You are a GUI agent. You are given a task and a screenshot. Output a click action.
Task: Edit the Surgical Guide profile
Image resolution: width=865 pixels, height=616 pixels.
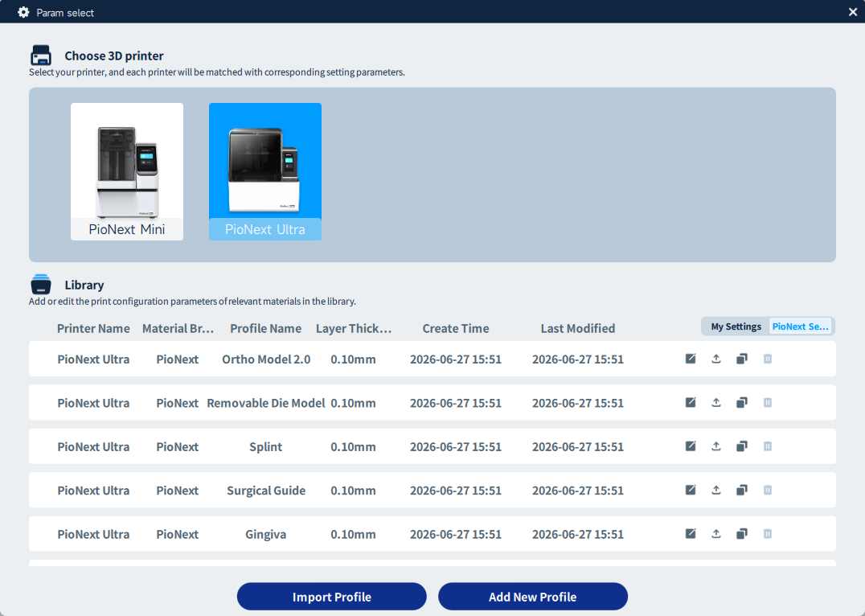click(690, 490)
